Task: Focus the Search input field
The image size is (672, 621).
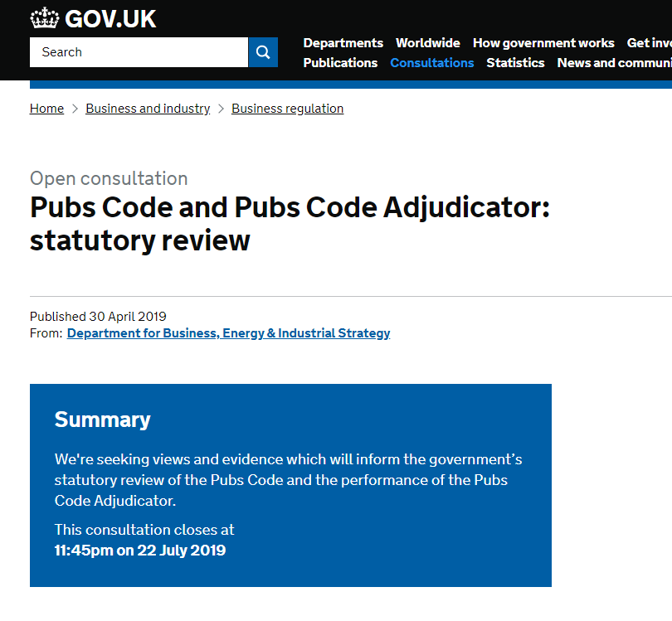Action: coord(139,52)
